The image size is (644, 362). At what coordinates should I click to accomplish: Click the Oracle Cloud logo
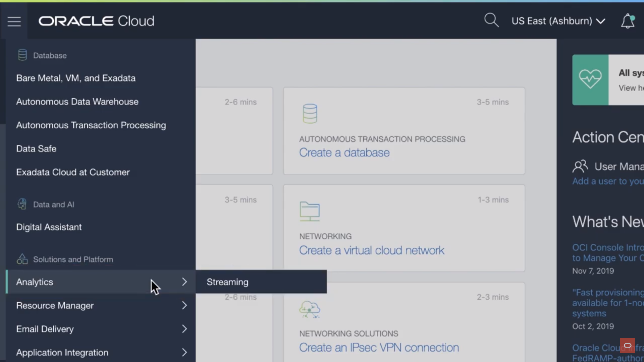coord(96,21)
